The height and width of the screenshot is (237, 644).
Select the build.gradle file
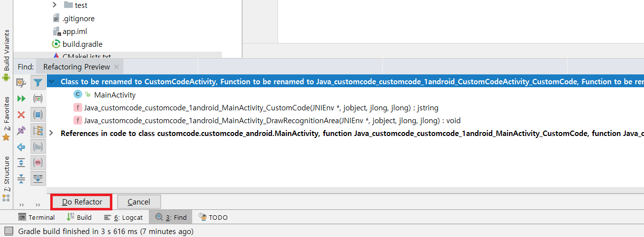click(82, 44)
